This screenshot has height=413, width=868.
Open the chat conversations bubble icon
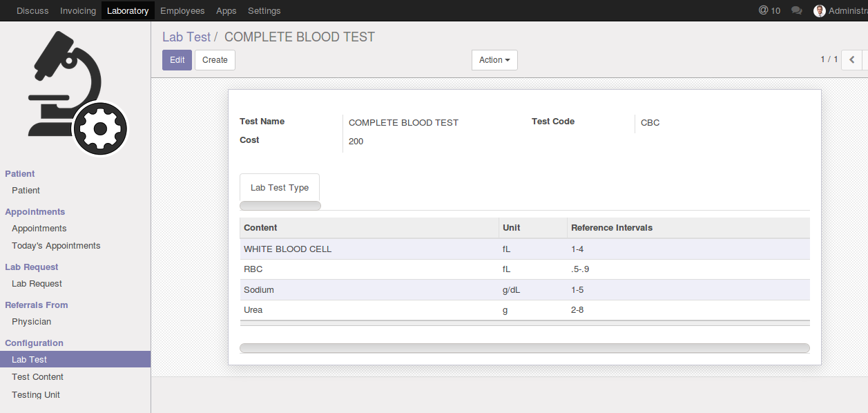[797, 10]
